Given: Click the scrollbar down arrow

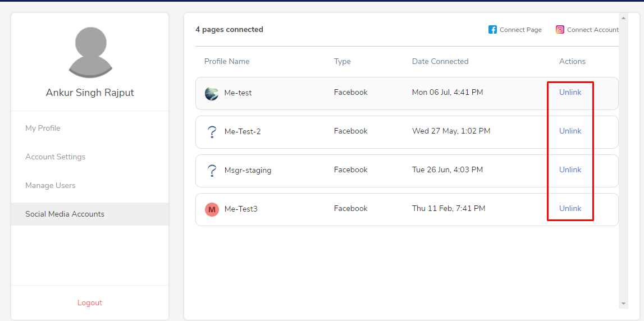Looking at the screenshot, I should click(x=623, y=304).
